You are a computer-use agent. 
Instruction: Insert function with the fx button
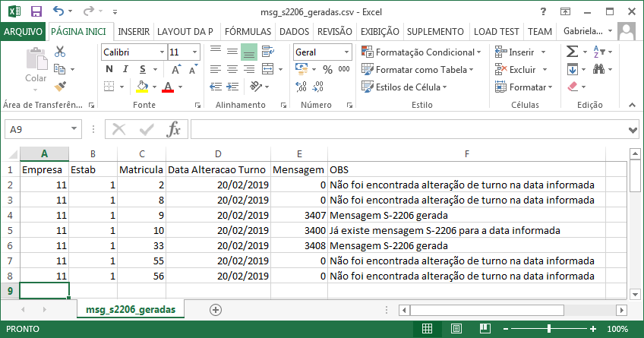pos(173,129)
